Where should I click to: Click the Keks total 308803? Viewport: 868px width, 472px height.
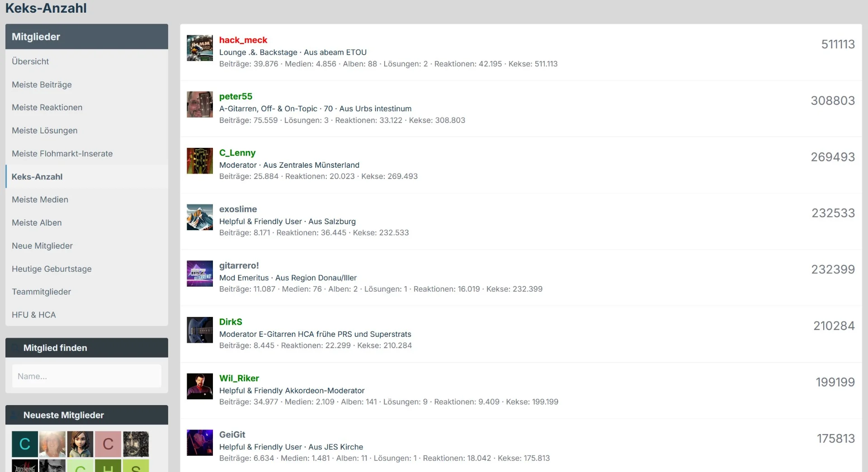pyautogui.click(x=833, y=100)
